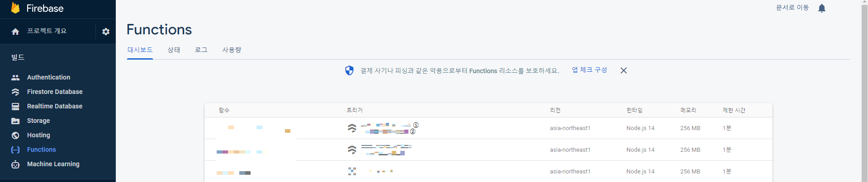Select the 대시보드 tab
Viewport: 868px width, 182px height.
click(x=140, y=50)
